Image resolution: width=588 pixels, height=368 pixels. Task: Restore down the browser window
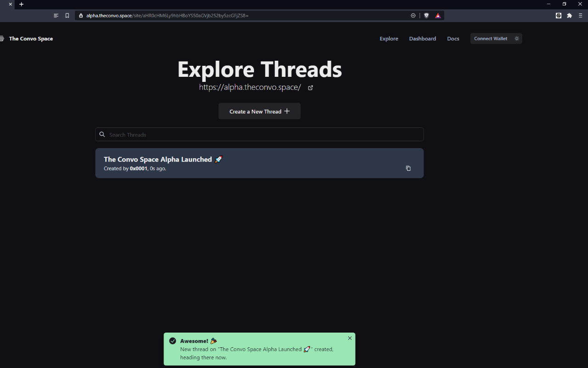click(x=564, y=4)
